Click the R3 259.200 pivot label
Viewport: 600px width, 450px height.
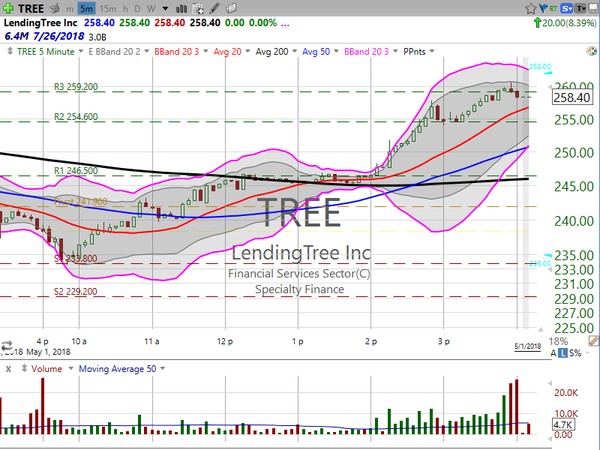pos(76,87)
